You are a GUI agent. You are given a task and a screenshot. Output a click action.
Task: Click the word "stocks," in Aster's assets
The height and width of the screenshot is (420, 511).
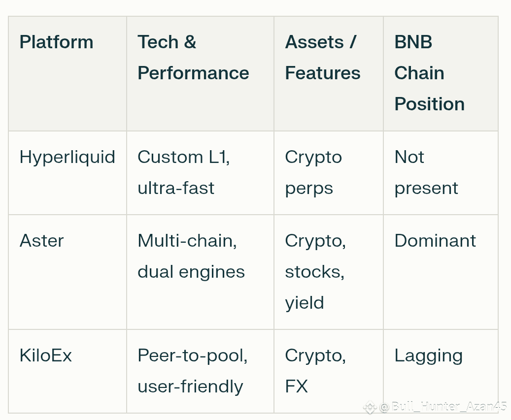coord(314,272)
